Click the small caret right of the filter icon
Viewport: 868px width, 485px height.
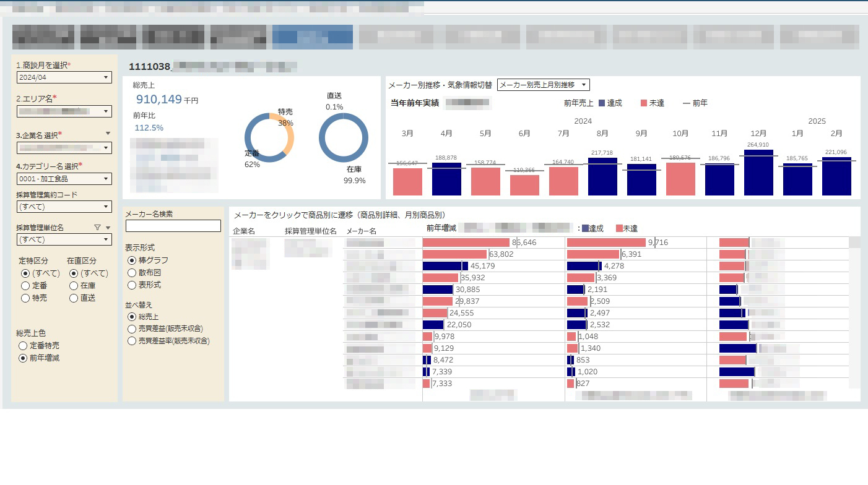[x=108, y=228]
